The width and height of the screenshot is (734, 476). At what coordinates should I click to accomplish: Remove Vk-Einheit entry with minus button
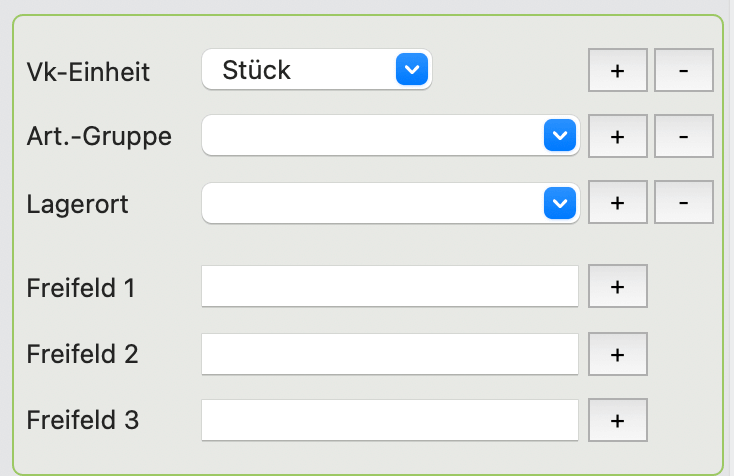click(x=683, y=70)
